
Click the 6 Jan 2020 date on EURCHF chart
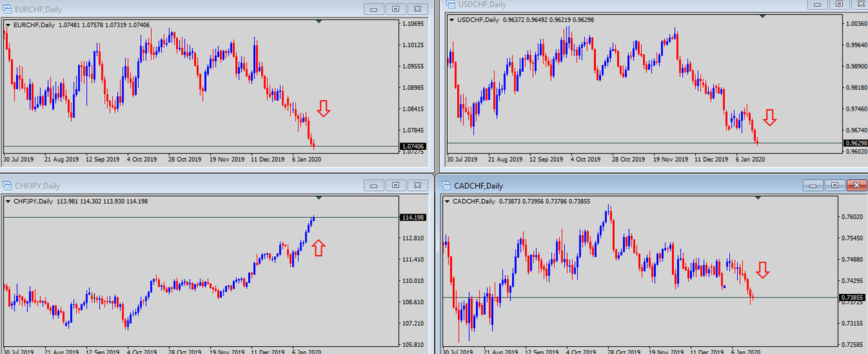click(x=307, y=159)
